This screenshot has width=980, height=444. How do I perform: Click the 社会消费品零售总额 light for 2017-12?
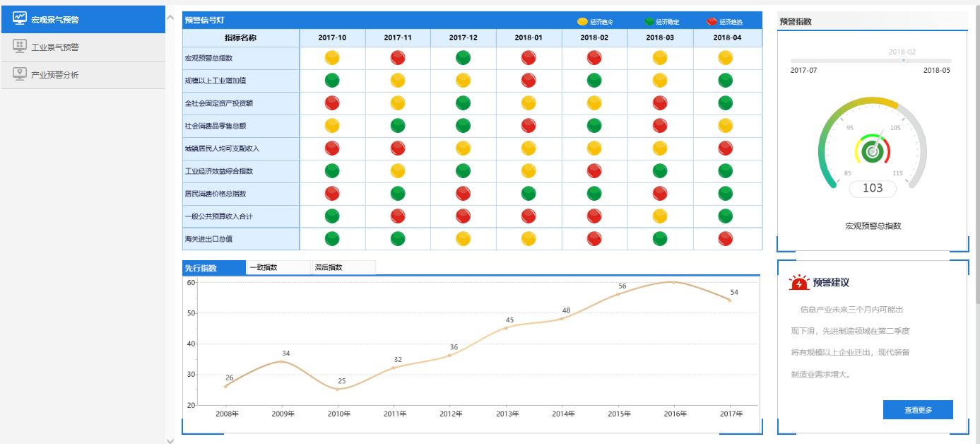[463, 126]
